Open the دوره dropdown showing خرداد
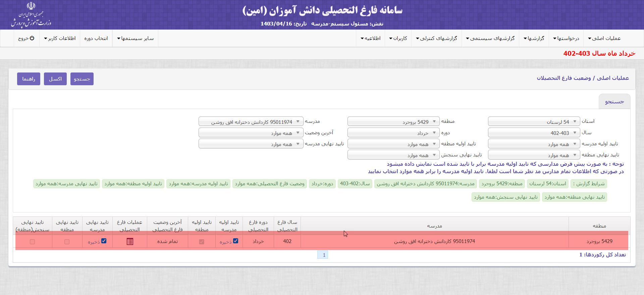Viewport: 644px width, 295px height. (x=393, y=133)
